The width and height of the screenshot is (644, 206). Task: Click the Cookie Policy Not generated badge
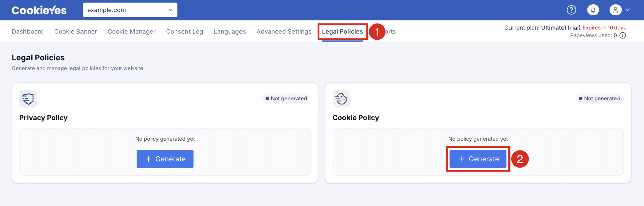pyautogui.click(x=599, y=98)
